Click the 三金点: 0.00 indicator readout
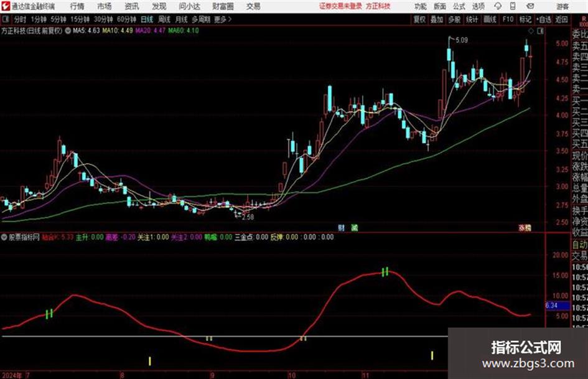The width and height of the screenshot is (588, 379). pyautogui.click(x=251, y=237)
